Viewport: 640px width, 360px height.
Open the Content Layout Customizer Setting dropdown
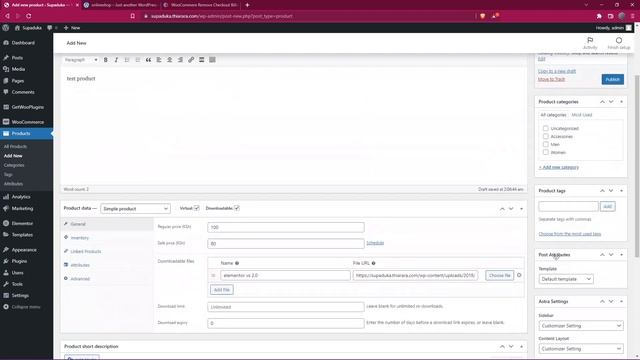[x=581, y=349]
